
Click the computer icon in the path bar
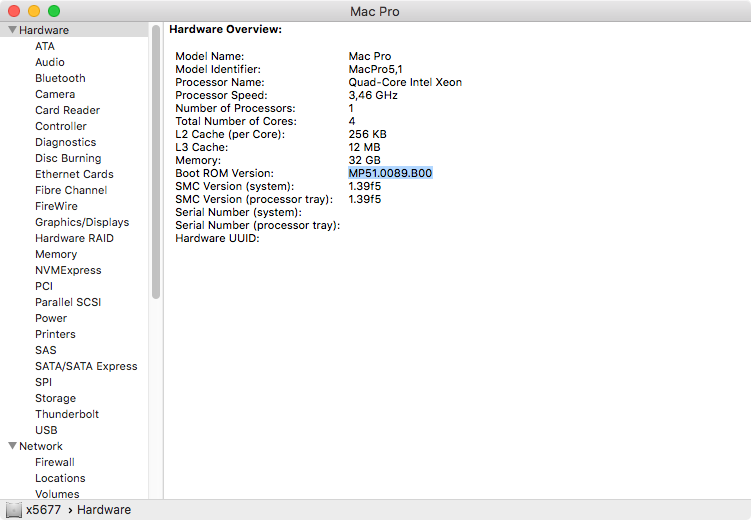coord(14,510)
